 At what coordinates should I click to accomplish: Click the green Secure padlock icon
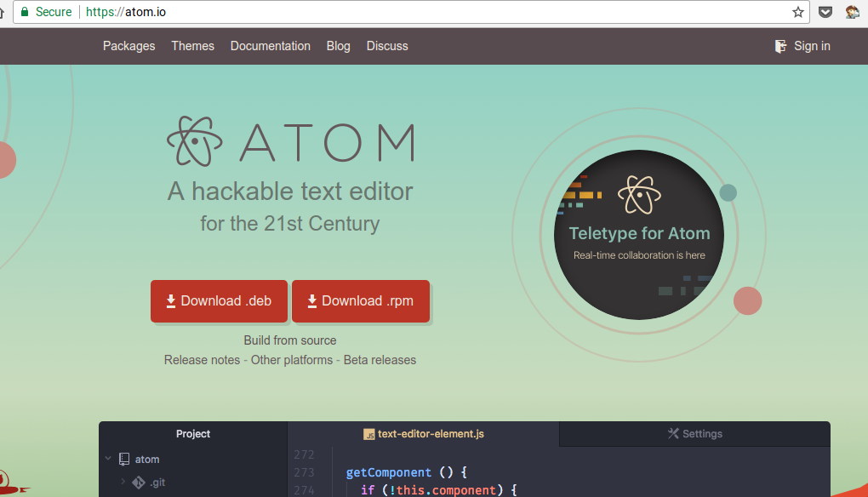pos(24,12)
